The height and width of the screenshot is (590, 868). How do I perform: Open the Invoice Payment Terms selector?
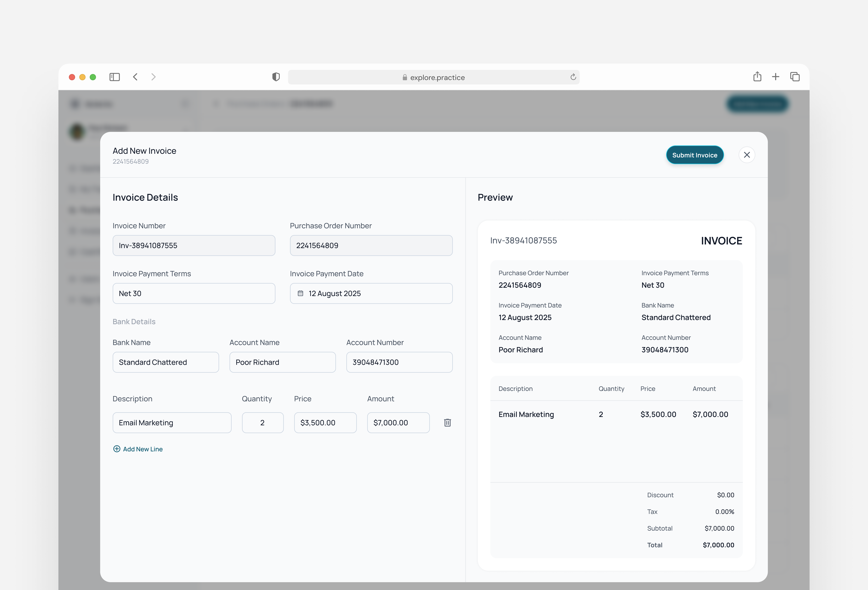tap(194, 293)
